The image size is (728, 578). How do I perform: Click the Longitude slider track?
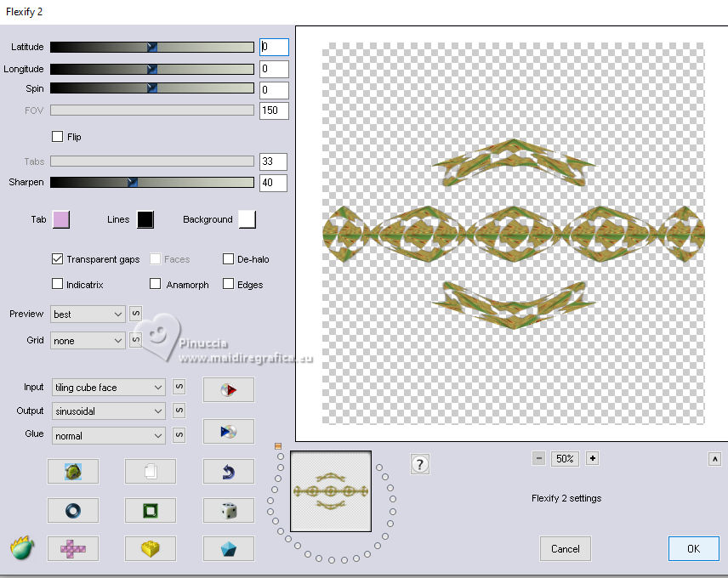click(152, 69)
